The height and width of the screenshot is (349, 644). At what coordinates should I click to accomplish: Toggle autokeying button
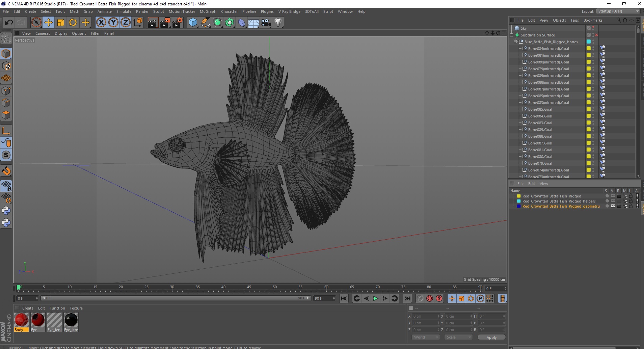pos(430,298)
